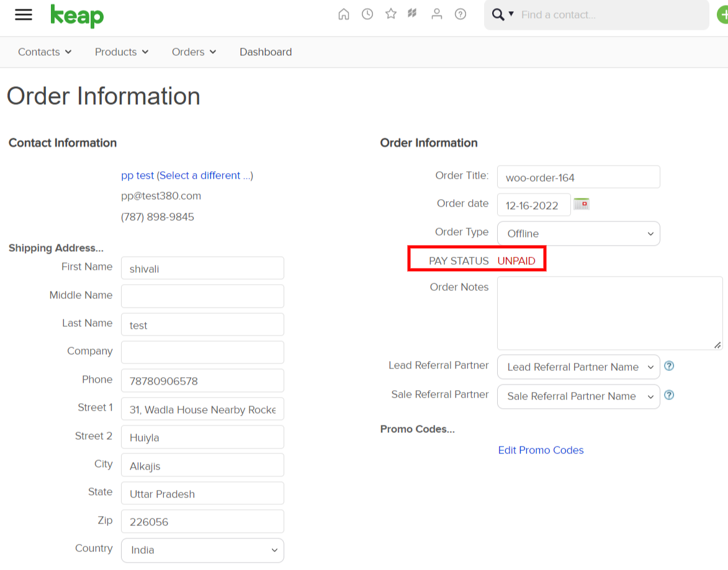Open the hamburger navigation menu
728x570 pixels.
coord(23,15)
